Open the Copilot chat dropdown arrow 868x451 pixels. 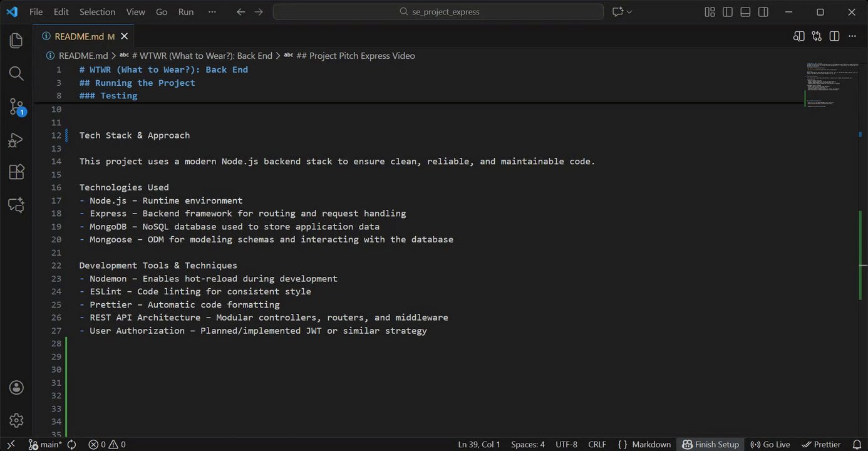tap(629, 12)
